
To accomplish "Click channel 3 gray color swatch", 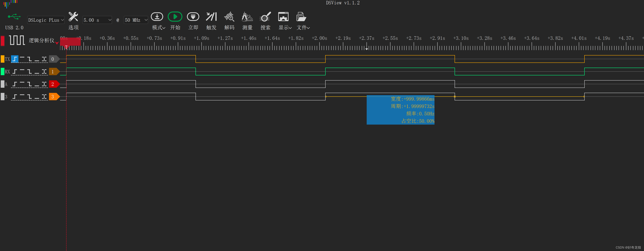I will click(3, 97).
